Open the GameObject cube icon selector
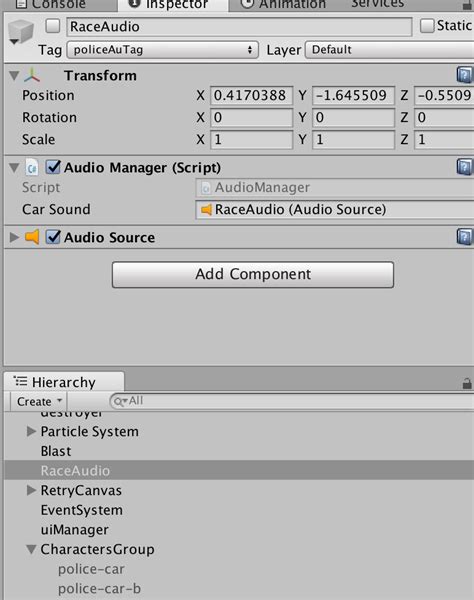This screenshot has width=474, height=600. pos(20,33)
